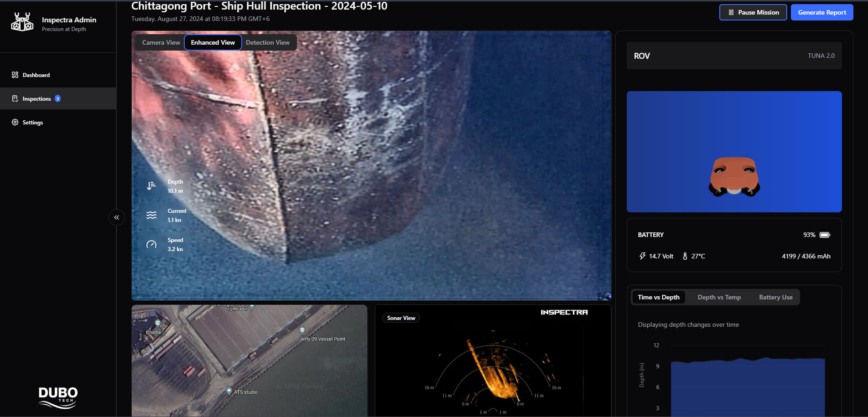This screenshot has width=868, height=417.
Task: Click the 27°C temperature value
Action: (698, 256)
